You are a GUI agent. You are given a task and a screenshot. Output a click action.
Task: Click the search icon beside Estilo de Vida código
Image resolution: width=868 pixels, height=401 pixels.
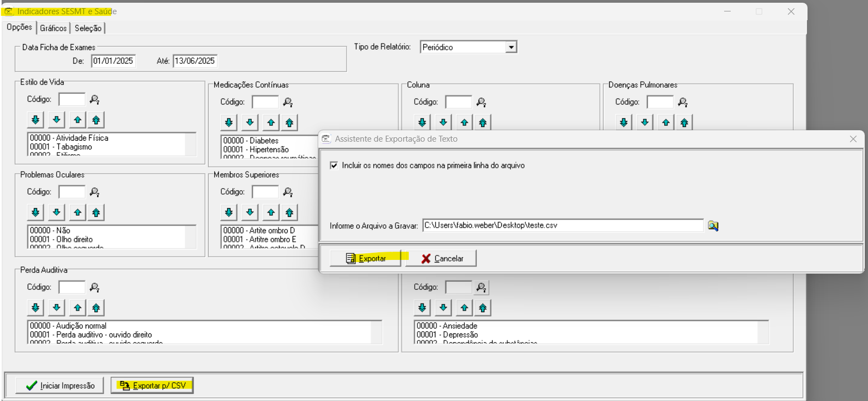click(x=95, y=100)
